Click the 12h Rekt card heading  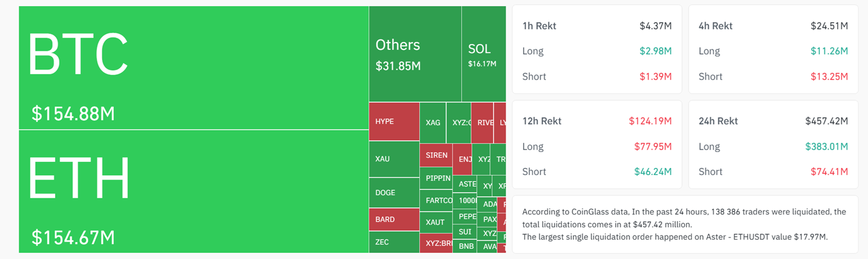tap(542, 121)
